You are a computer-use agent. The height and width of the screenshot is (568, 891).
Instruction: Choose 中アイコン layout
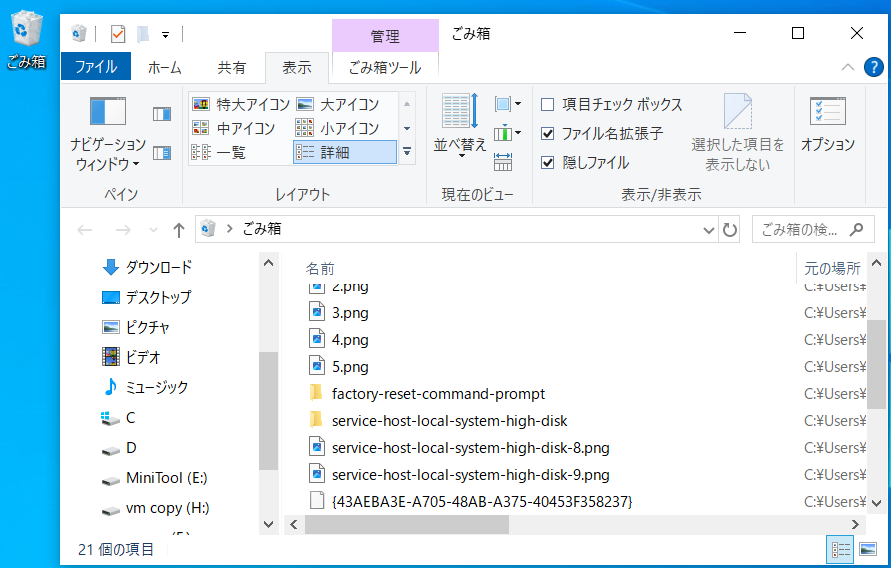(x=234, y=128)
